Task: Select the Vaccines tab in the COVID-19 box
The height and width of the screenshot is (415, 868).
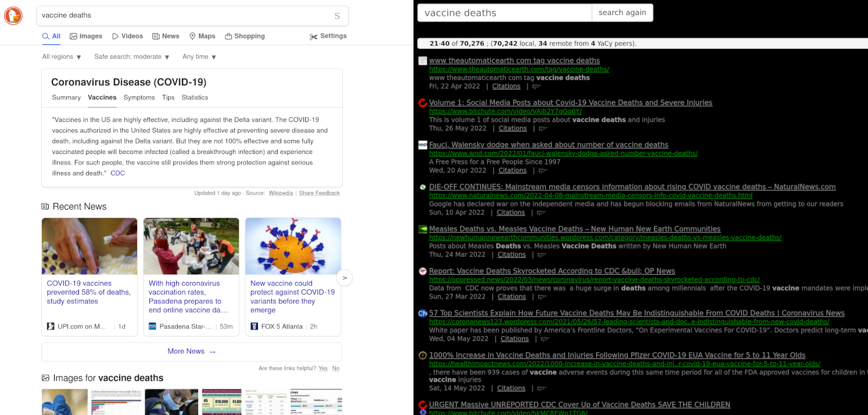Action: point(102,98)
